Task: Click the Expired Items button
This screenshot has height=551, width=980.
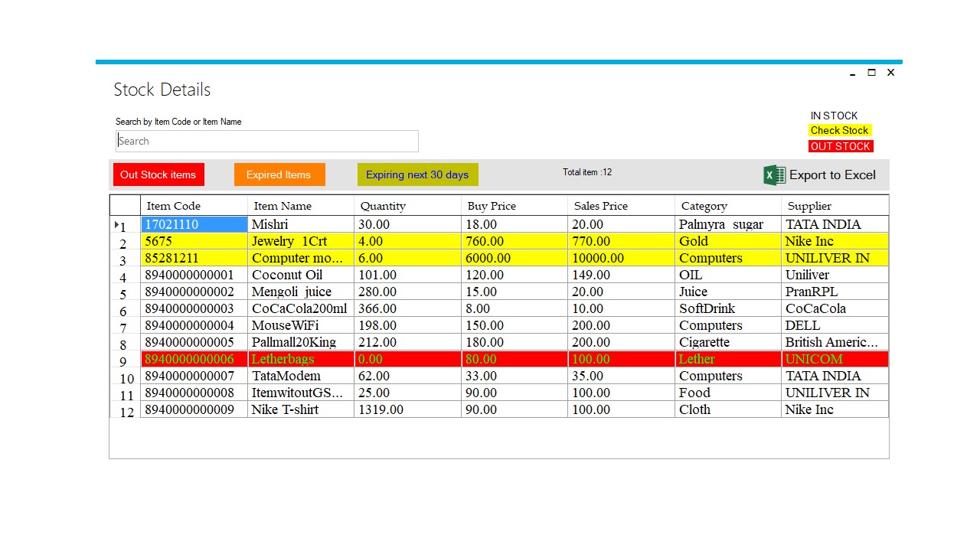Action: tap(279, 174)
